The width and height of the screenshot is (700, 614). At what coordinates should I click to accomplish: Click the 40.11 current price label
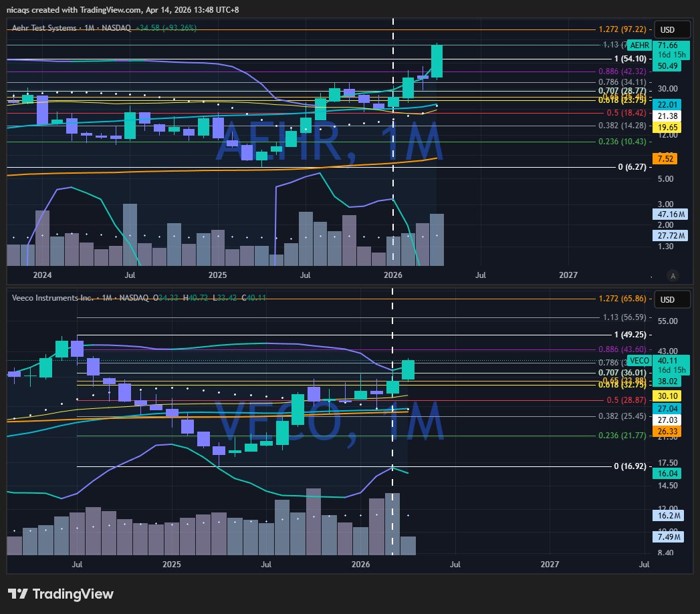[x=667, y=361]
